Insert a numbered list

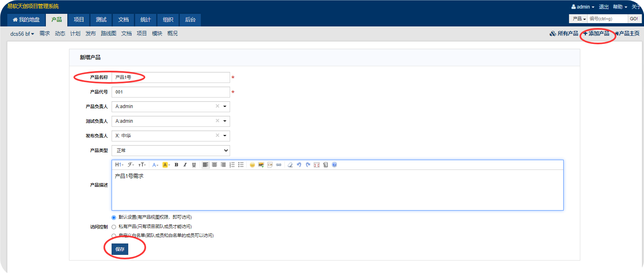(x=232, y=165)
